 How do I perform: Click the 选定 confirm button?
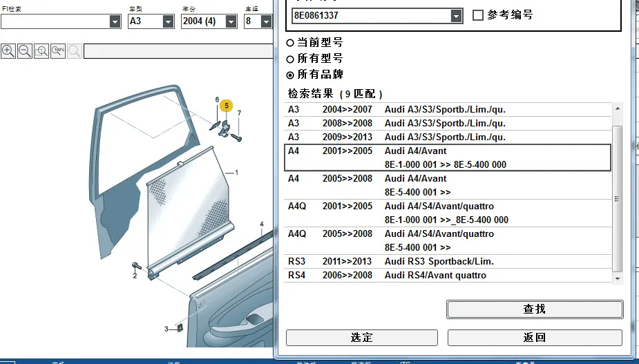(x=362, y=338)
